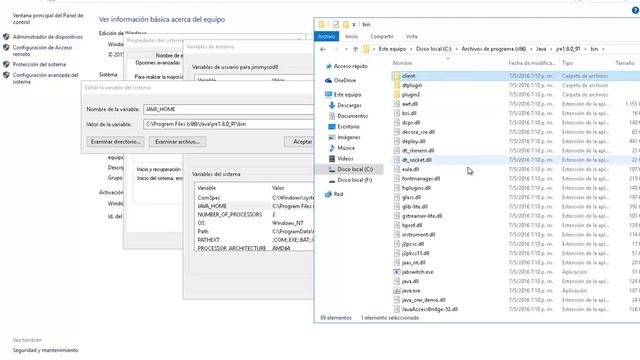Open Protección del sistema link

[x=39, y=64]
